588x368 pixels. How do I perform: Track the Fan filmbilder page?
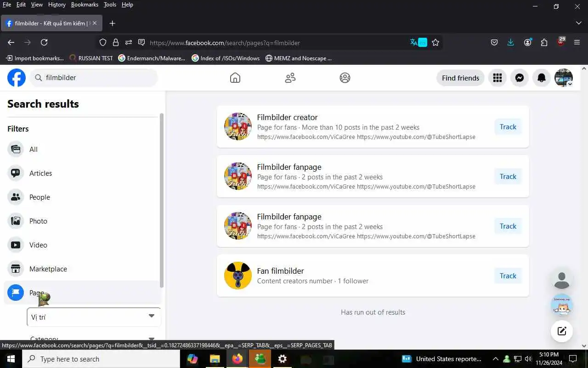pos(508,276)
